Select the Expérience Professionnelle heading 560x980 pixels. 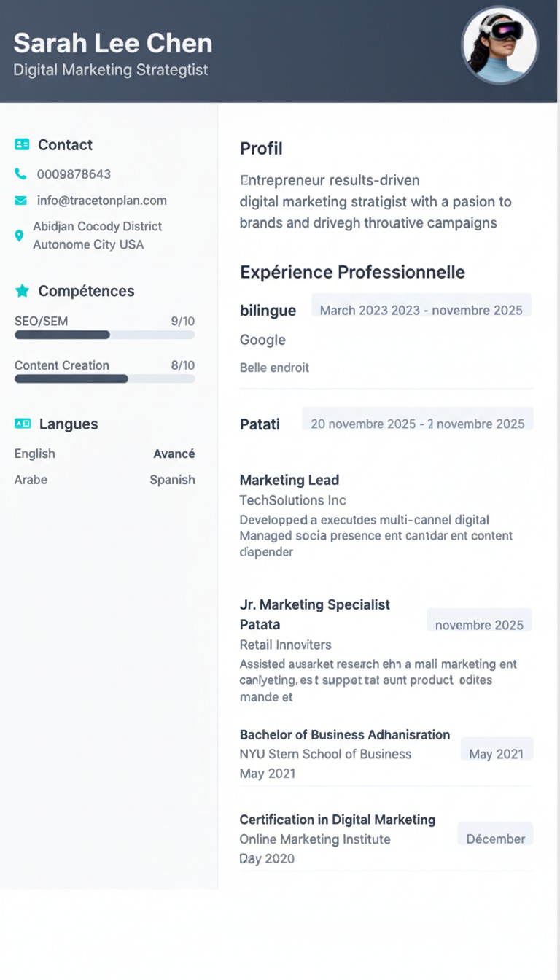[x=352, y=272]
